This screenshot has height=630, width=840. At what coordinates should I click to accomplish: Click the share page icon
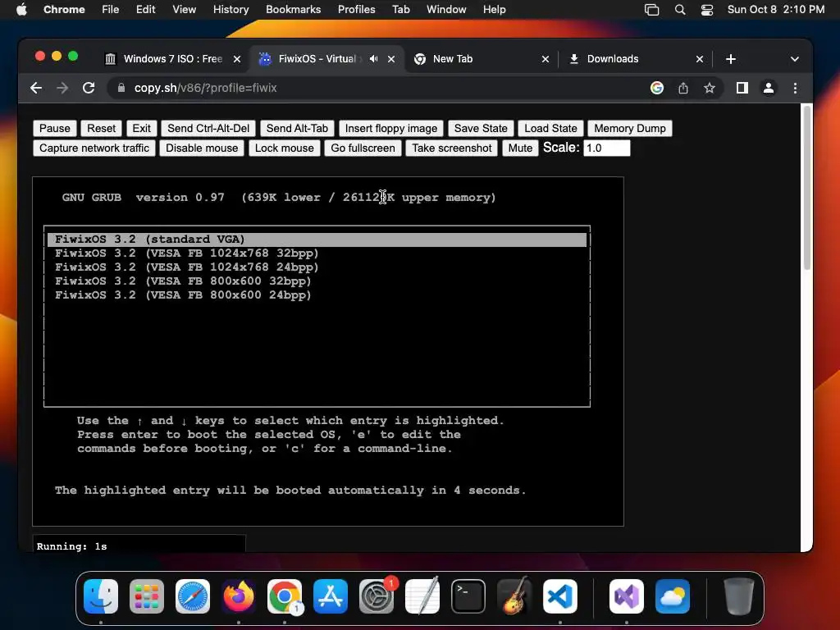(x=683, y=88)
